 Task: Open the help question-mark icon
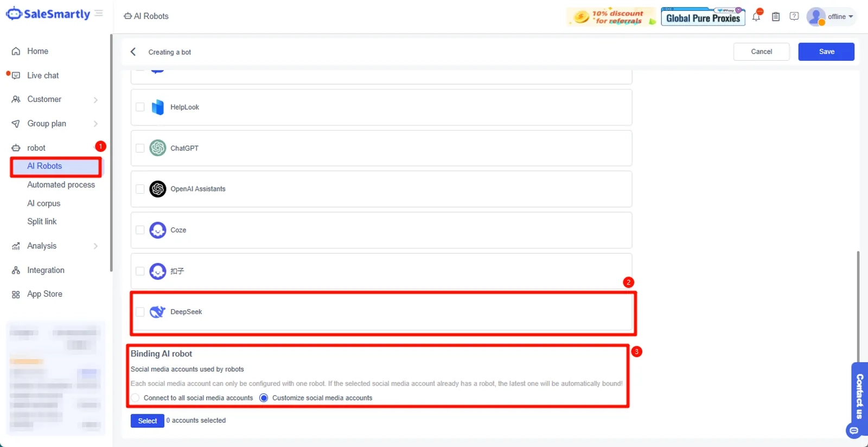pos(794,16)
